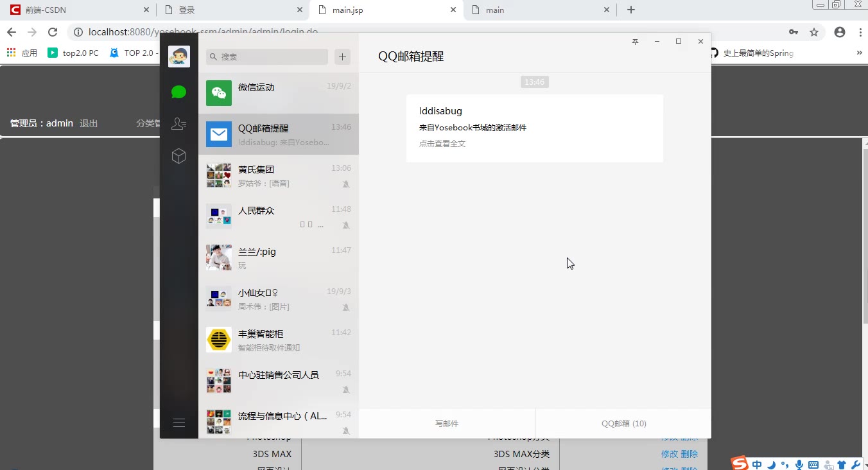Click the browser address bar URL

(203, 32)
